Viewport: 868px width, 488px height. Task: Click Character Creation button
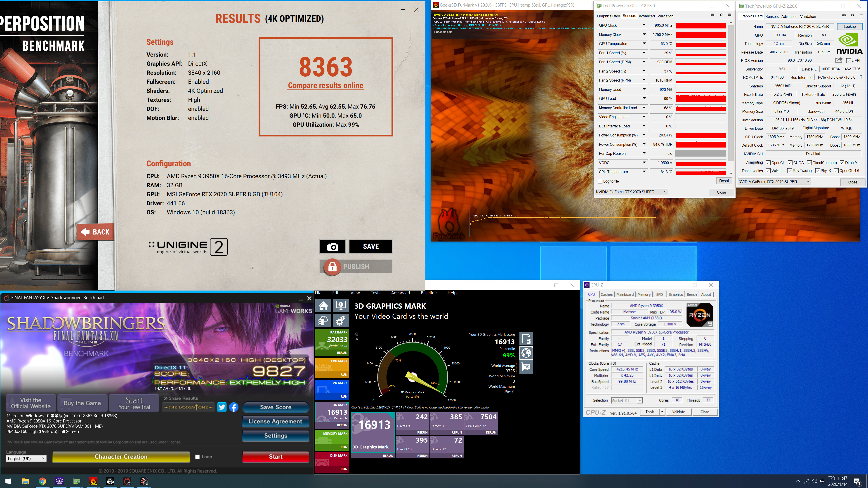pos(121,457)
